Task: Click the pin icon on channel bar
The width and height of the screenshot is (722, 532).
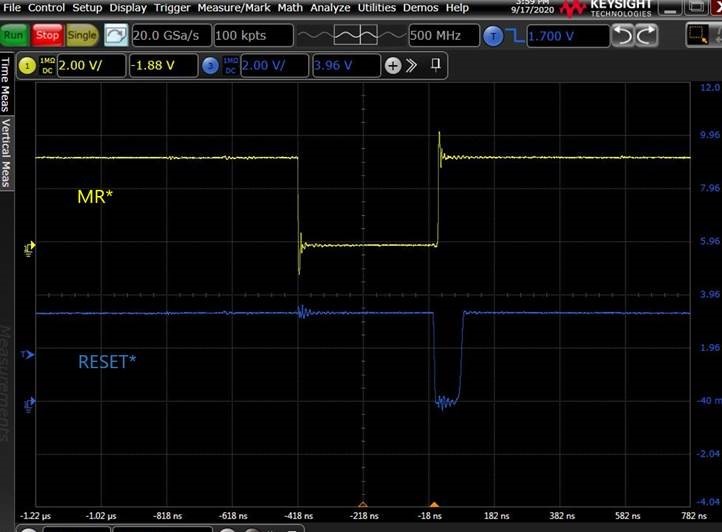Action: (x=436, y=64)
